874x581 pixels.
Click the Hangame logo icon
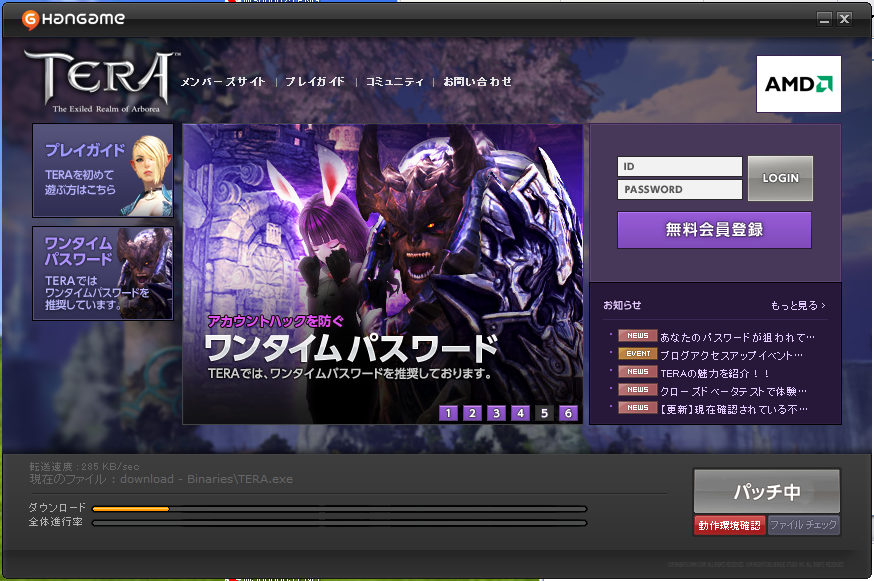click(x=30, y=19)
